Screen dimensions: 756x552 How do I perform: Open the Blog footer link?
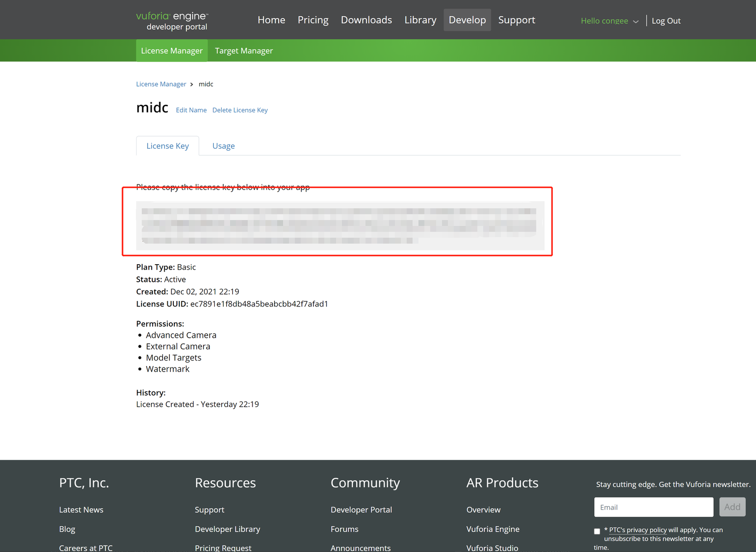click(x=67, y=529)
